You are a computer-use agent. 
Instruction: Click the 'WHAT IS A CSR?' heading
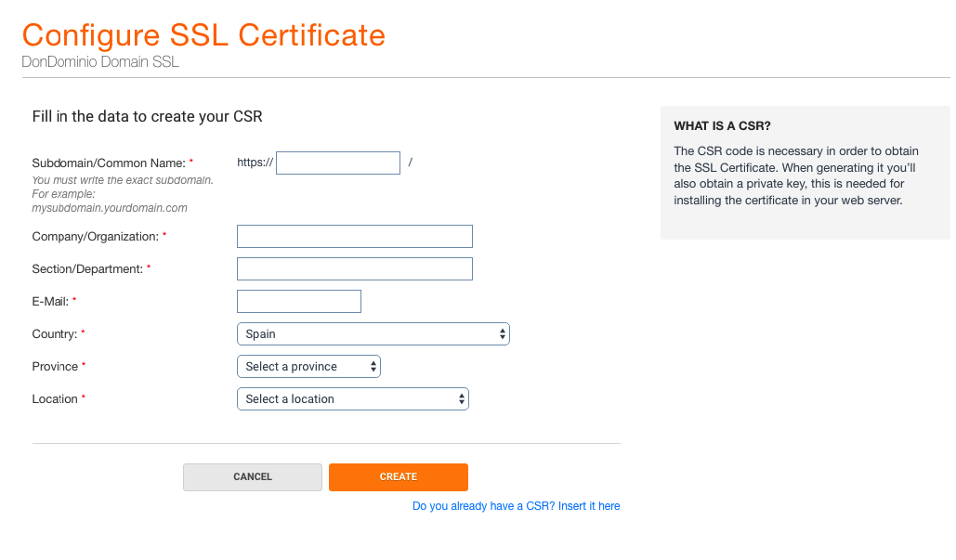pyautogui.click(x=722, y=126)
